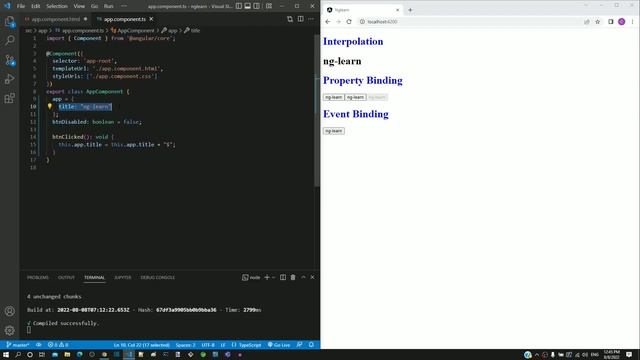This screenshot has height=360, width=640.
Task: Split the terminal panel
Action: pos(283,278)
